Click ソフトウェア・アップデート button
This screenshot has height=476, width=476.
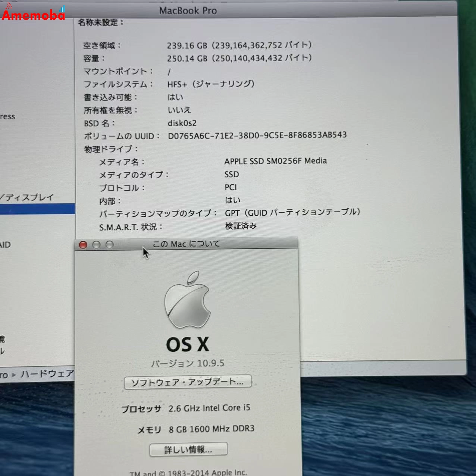coord(188,382)
